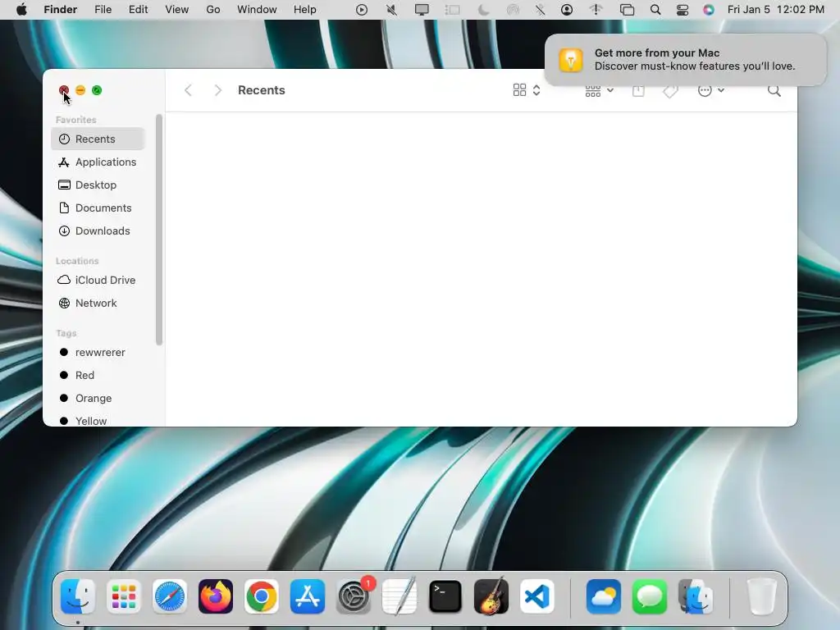This screenshot has width=840, height=630.
Task: Open Trash from the Dock
Action: (x=761, y=596)
